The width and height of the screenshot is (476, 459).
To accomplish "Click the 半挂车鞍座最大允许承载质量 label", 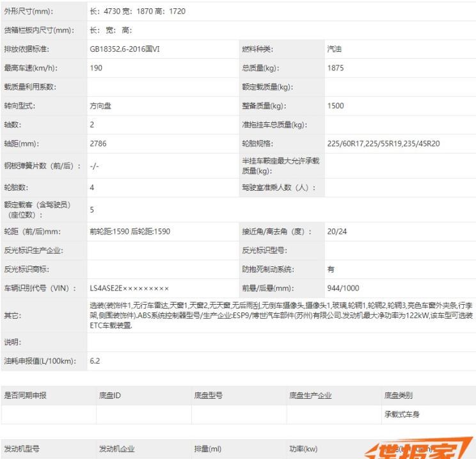I will pyautogui.click(x=280, y=166).
